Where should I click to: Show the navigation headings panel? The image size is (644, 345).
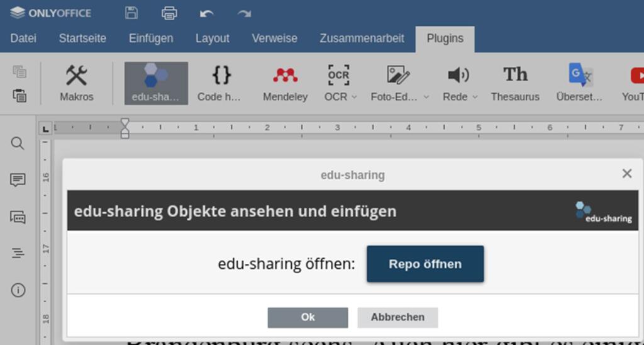point(18,253)
